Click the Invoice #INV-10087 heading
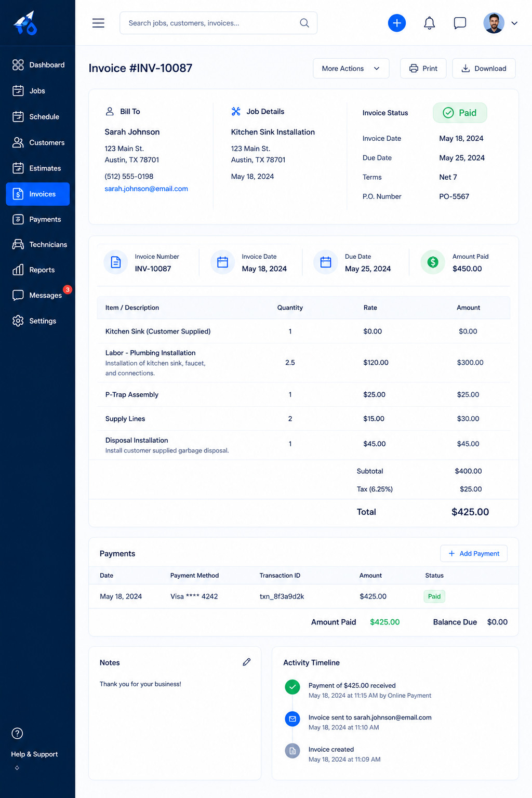 (140, 68)
